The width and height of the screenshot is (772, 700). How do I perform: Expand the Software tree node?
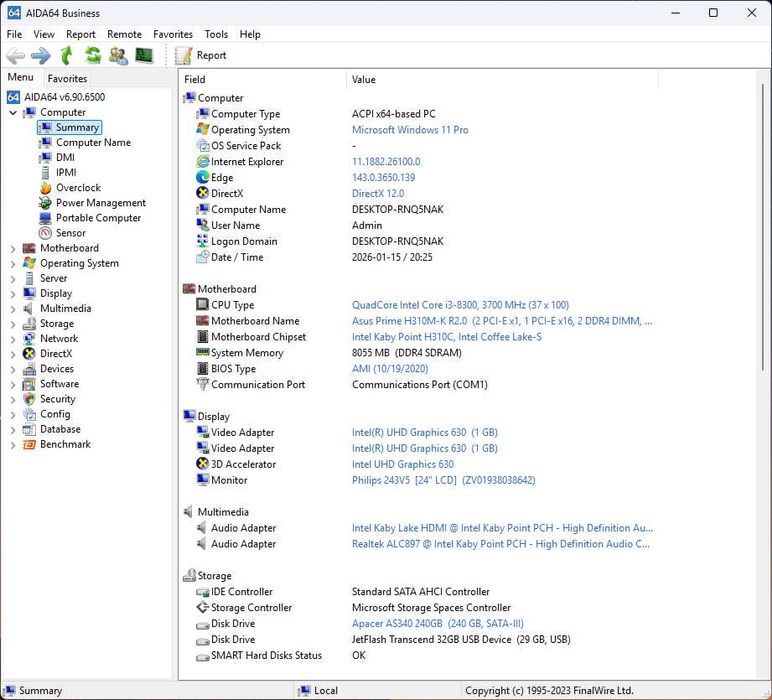[13, 384]
